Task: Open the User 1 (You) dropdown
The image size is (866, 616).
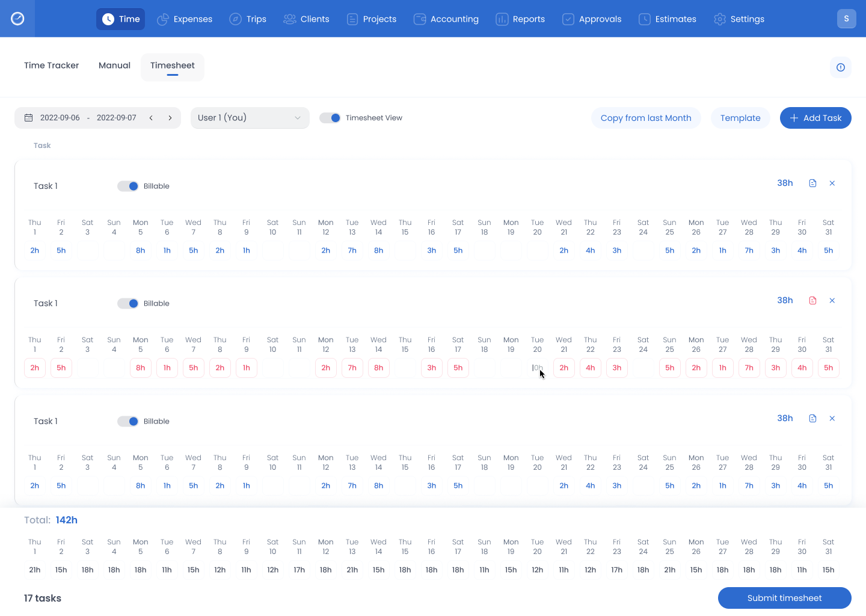Action: [x=250, y=118]
